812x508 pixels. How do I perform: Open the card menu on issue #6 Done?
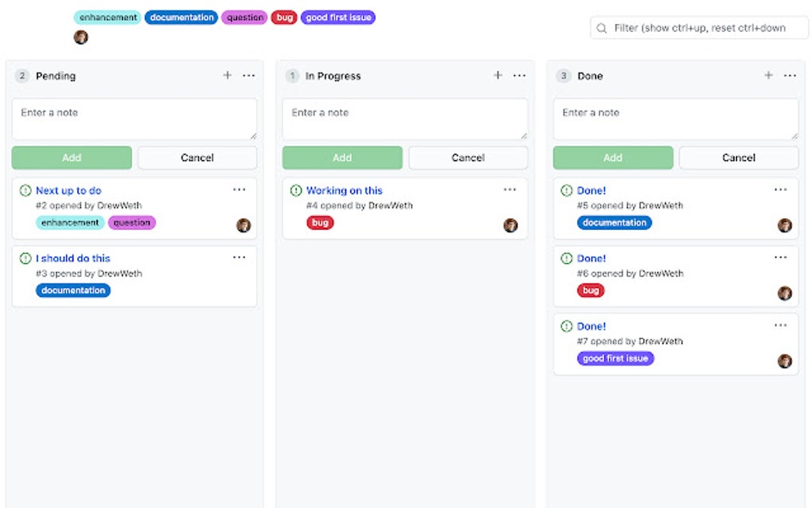pyautogui.click(x=781, y=257)
